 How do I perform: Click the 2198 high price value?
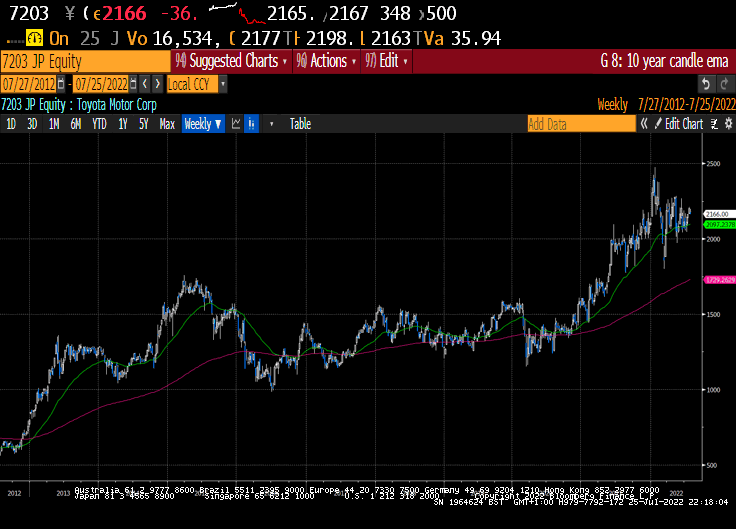coord(330,38)
